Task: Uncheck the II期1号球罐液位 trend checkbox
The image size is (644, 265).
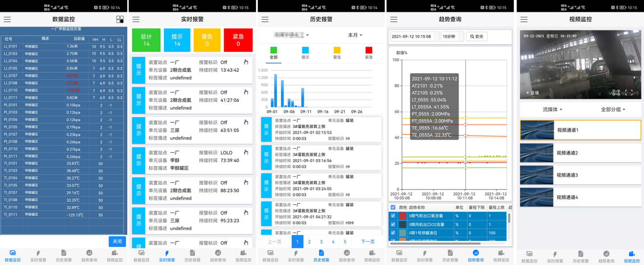Action: point(393,233)
